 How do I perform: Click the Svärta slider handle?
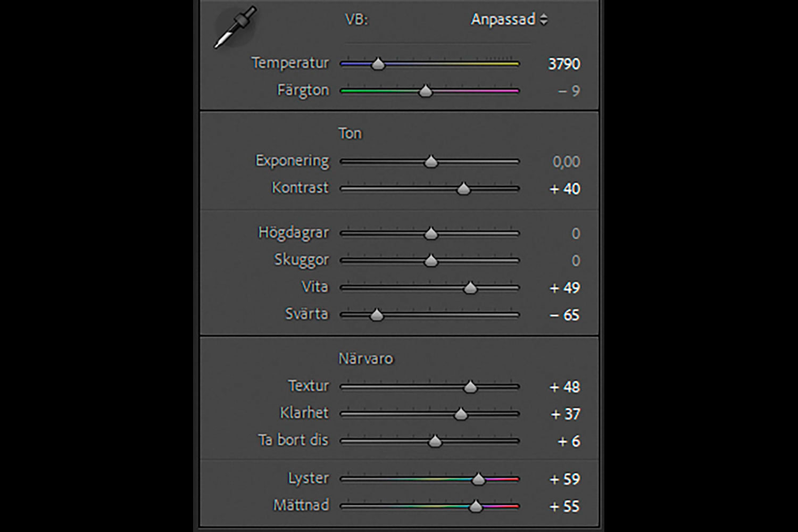(x=377, y=315)
